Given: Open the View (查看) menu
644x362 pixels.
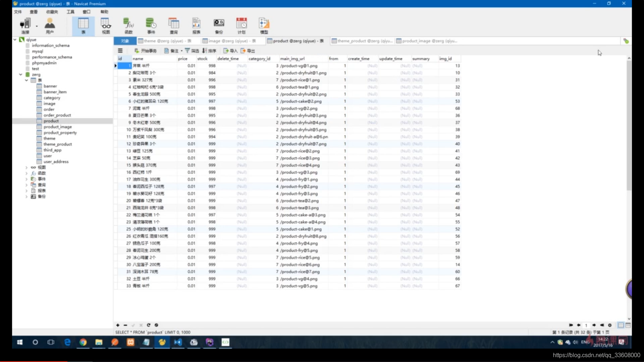Looking at the screenshot, I should coord(34,12).
